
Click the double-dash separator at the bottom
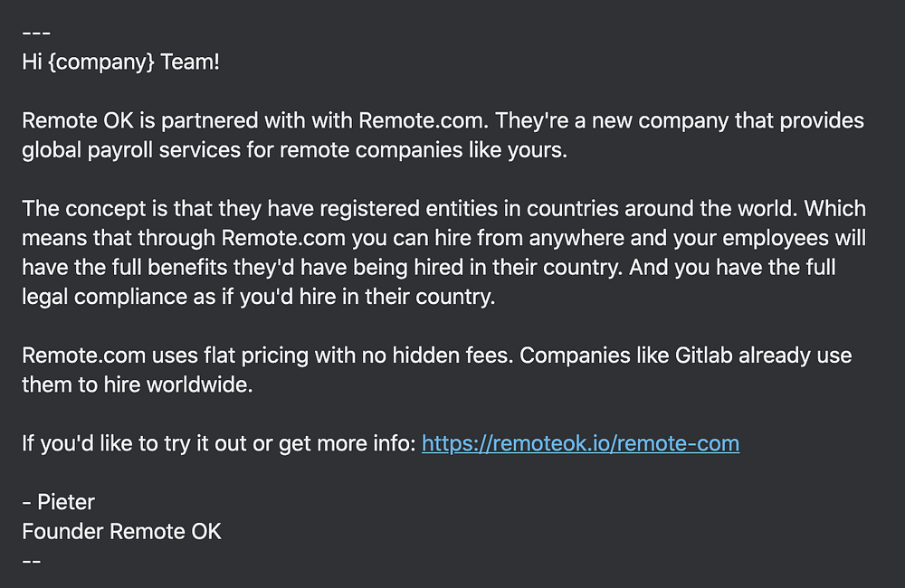tap(31, 560)
